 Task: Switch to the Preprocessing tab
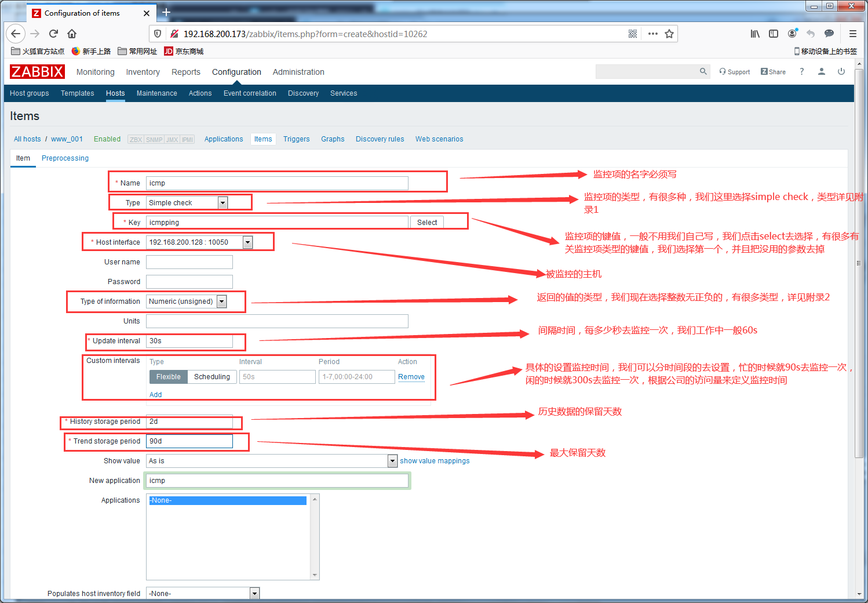[65, 158]
